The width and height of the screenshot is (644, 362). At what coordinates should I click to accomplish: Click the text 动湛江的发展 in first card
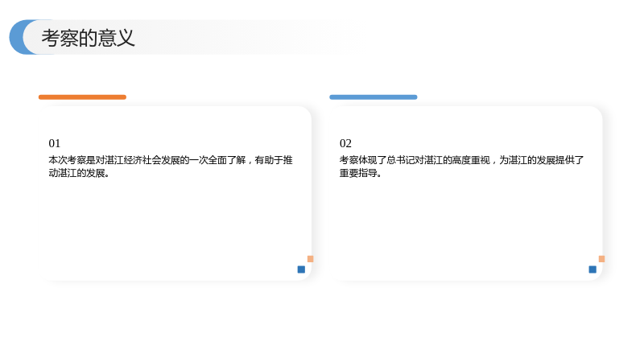tap(76, 173)
